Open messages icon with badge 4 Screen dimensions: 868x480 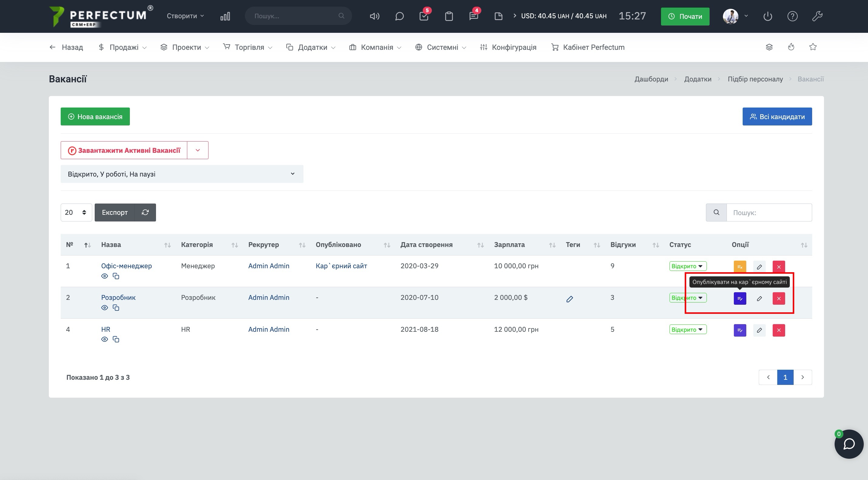tap(473, 16)
